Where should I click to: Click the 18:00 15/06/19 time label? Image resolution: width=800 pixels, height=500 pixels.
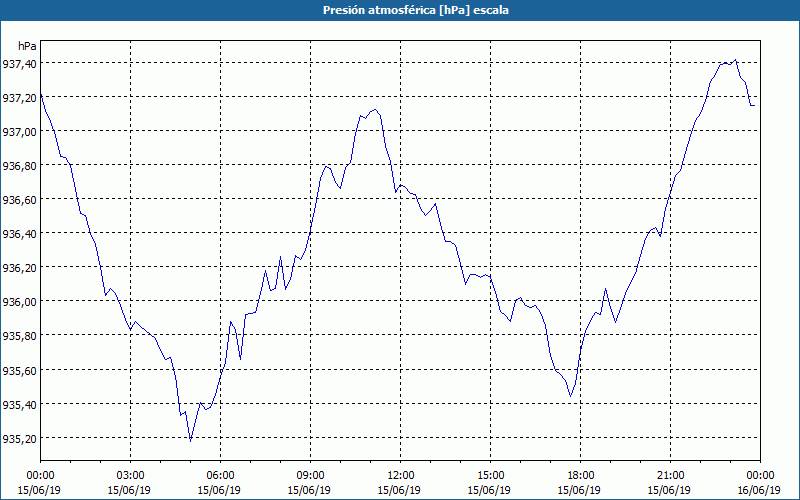click(x=579, y=483)
